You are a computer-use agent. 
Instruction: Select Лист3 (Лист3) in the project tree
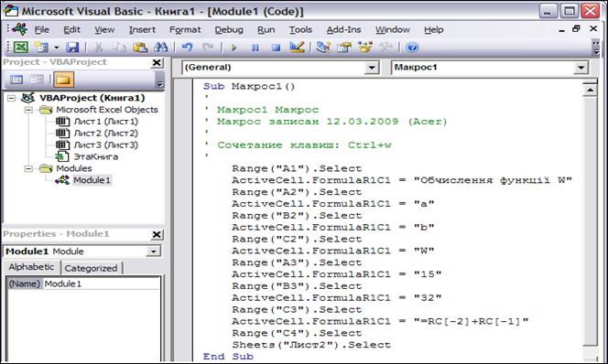(x=106, y=145)
